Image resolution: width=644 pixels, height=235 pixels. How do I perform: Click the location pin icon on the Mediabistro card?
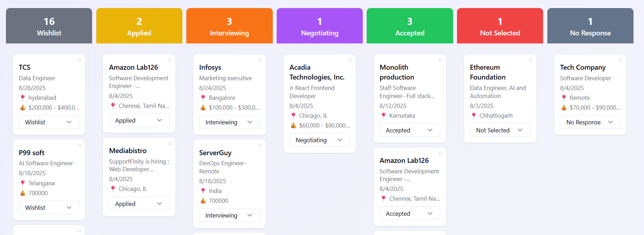click(113, 189)
